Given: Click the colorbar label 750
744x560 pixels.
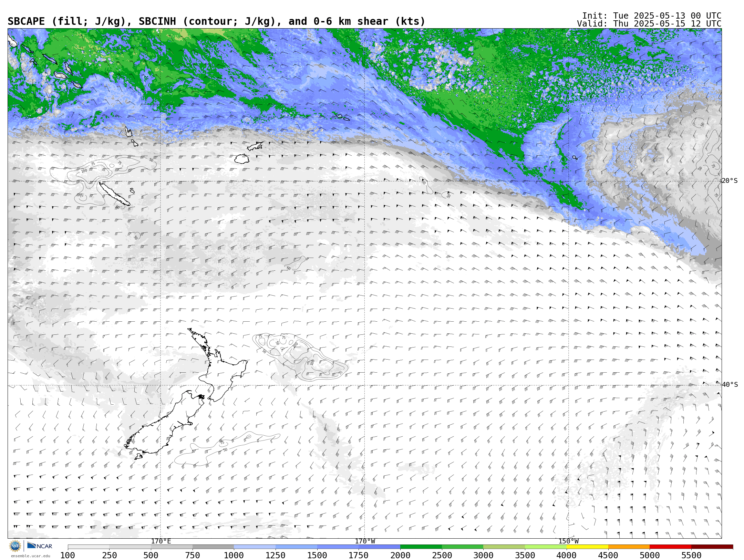Looking at the screenshot, I should coord(193,555).
